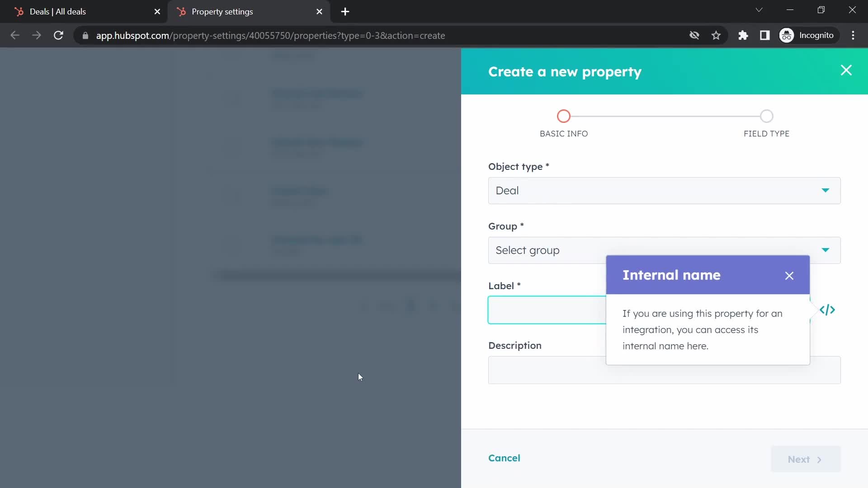Click the extensions puzzle icon in browser toolbar
Screen dimensions: 868x488
(x=743, y=35)
